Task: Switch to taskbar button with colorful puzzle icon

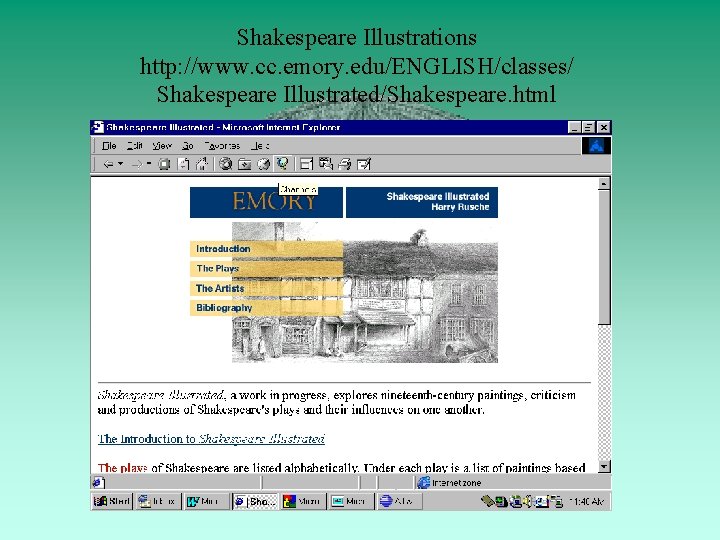Action: click(x=303, y=501)
